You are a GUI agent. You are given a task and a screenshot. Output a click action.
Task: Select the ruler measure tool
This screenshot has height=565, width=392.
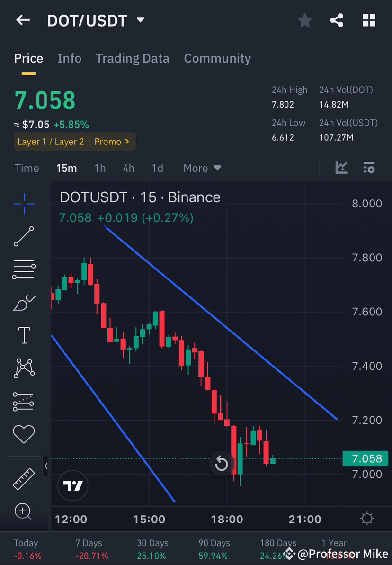[24, 478]
